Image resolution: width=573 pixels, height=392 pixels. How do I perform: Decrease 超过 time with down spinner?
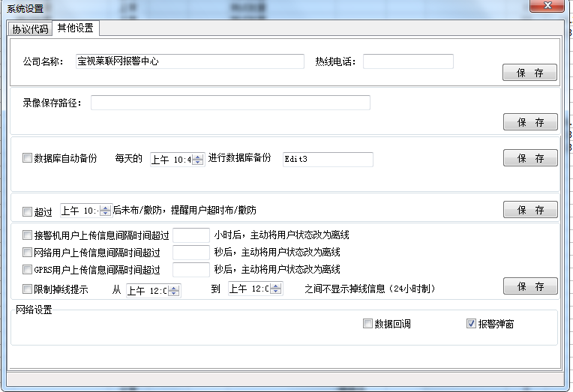point(105,214)
